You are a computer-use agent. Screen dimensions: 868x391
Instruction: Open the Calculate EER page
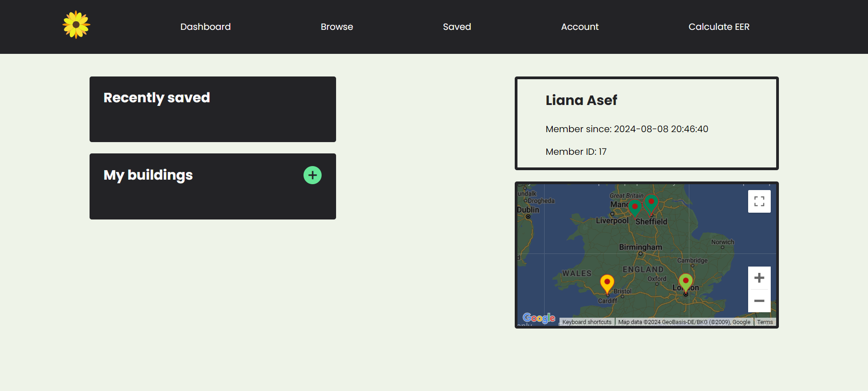coord(719,27)
